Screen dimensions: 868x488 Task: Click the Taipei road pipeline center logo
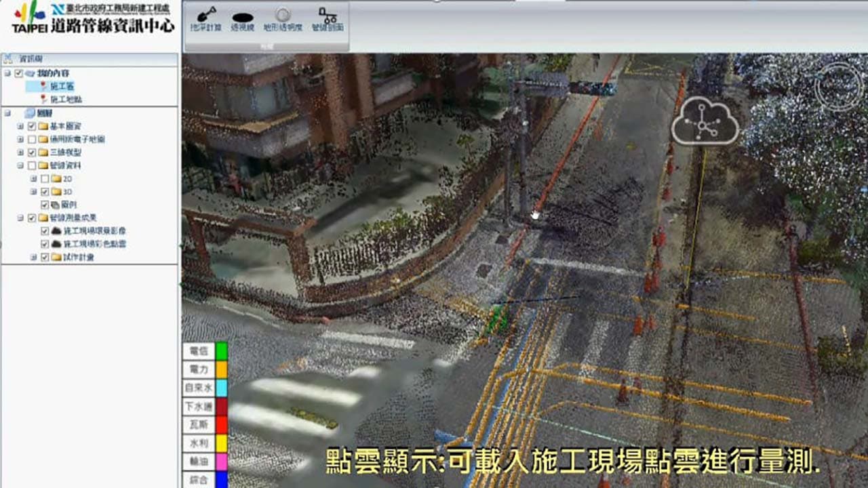(x=93, y=18)
